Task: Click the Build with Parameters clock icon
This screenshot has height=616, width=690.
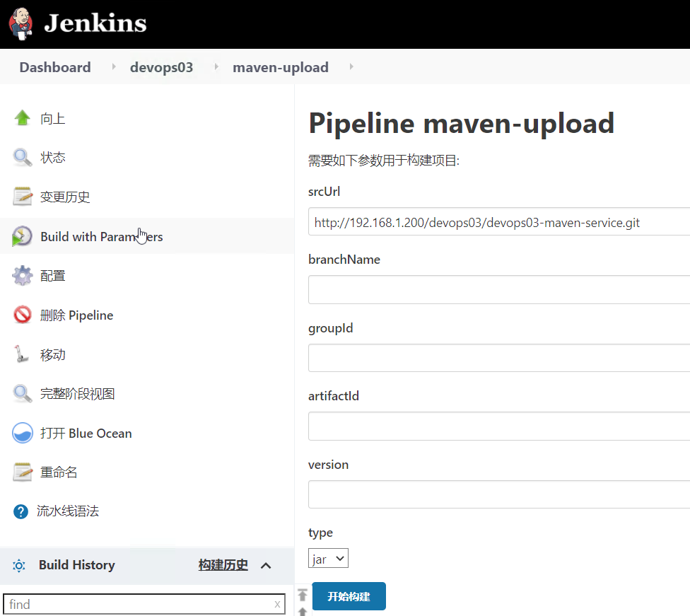Action: coord(22,236)
